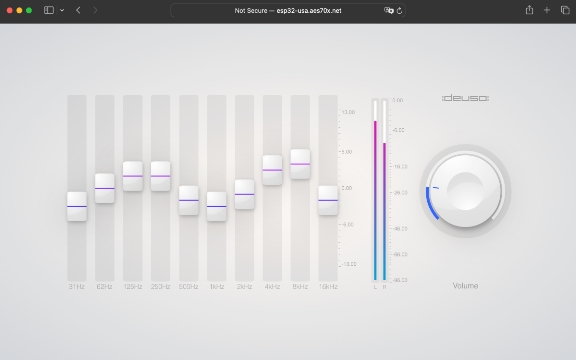Click the 4kHz slider knob

click(272, 170)
